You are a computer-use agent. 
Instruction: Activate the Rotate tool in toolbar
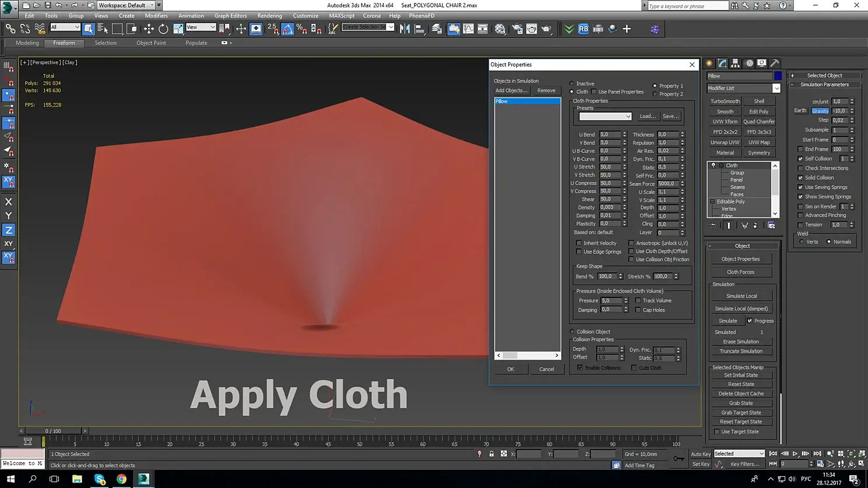pyautogui.click(x=163, y=29)
